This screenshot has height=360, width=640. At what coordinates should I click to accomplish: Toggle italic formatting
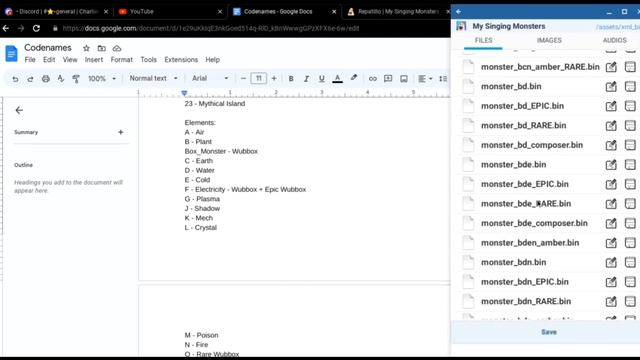coord(306,79)
